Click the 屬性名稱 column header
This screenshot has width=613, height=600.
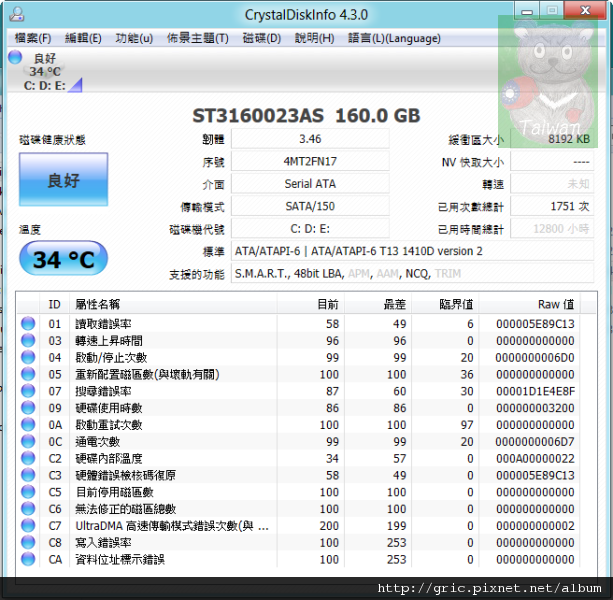[173, 304]
